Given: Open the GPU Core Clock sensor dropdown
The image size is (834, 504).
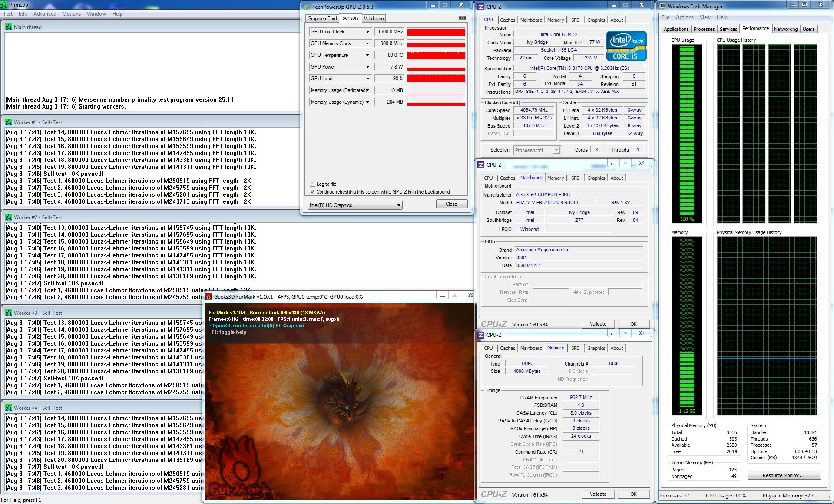Looking at the screenshot, I should 367,32.
